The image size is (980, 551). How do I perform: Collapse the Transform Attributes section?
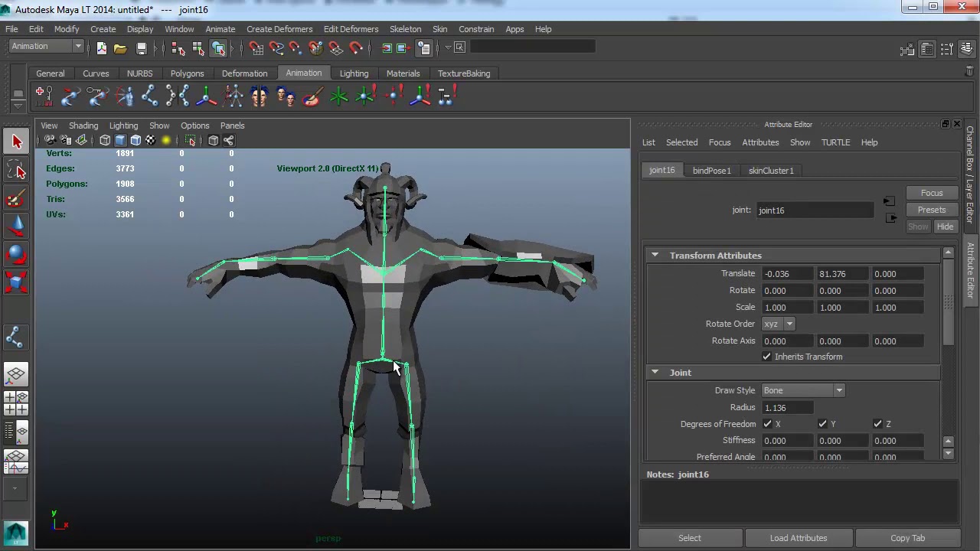click(655, 255)
